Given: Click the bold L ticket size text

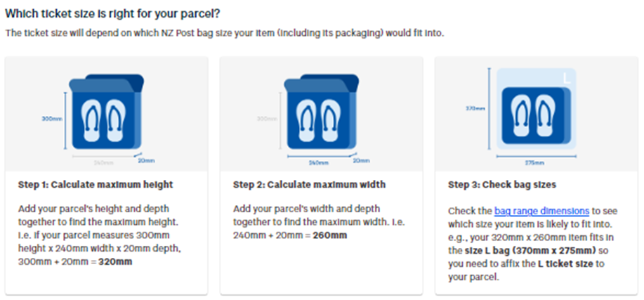Looking at the screenshot, I should (566, 263).
